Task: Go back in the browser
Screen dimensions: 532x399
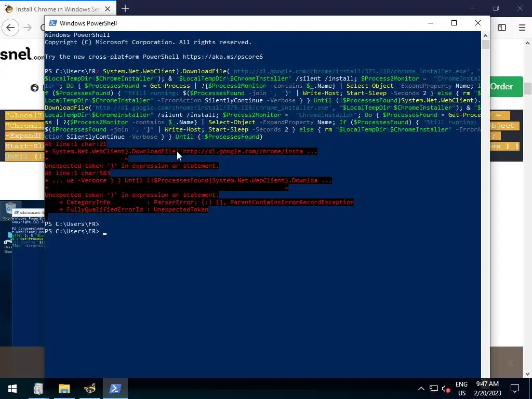Action: (10, 28)
